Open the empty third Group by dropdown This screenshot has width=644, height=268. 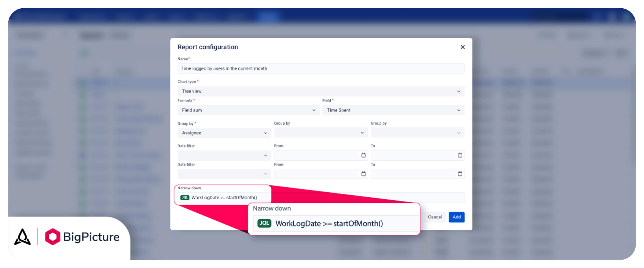point(418,133)
